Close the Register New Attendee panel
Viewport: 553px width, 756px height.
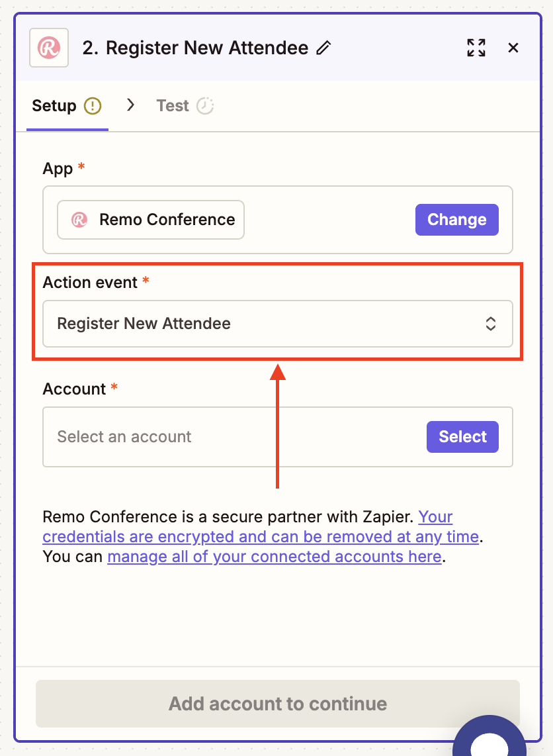513,48
